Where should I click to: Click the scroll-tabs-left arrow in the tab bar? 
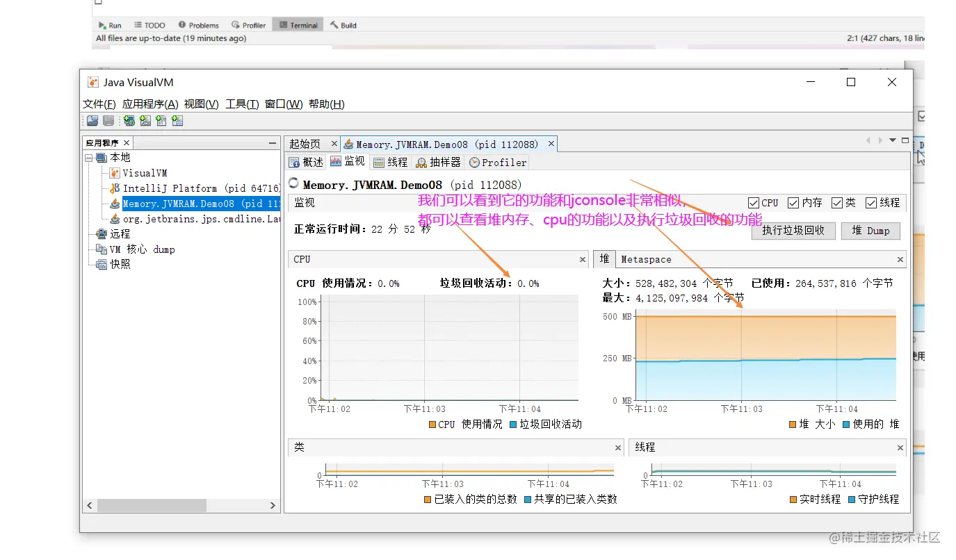868,140
